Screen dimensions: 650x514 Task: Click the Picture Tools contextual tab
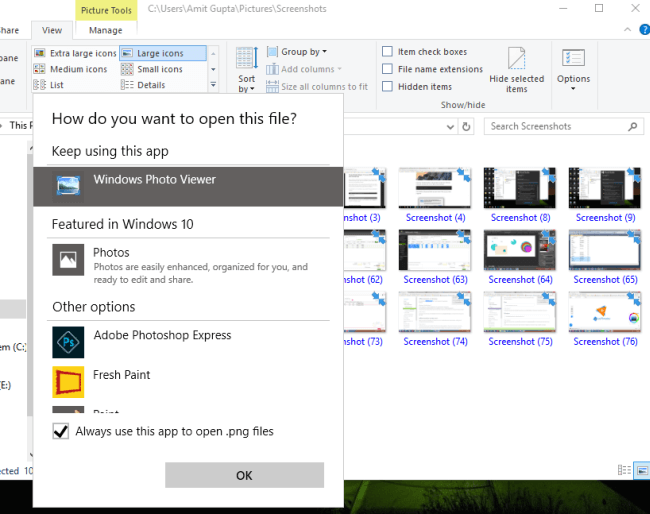pos(106,10)
